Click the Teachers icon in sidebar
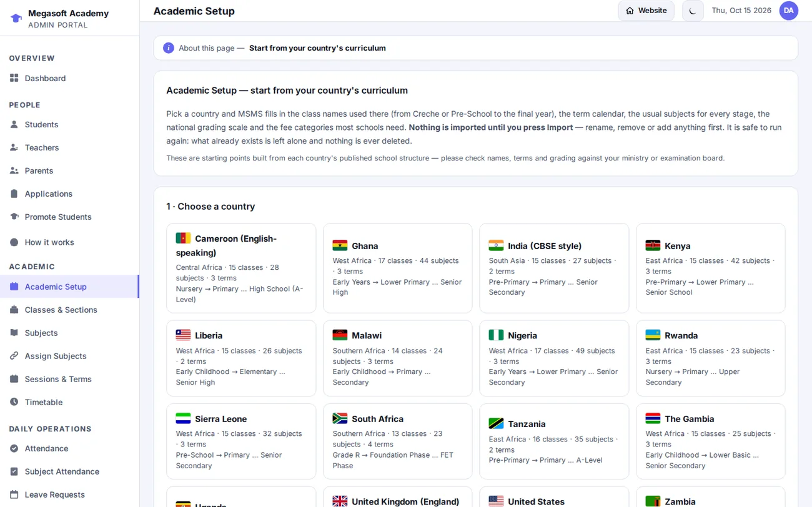The height and width of the screenshot is (507, 812). click(x=14, y=147)
